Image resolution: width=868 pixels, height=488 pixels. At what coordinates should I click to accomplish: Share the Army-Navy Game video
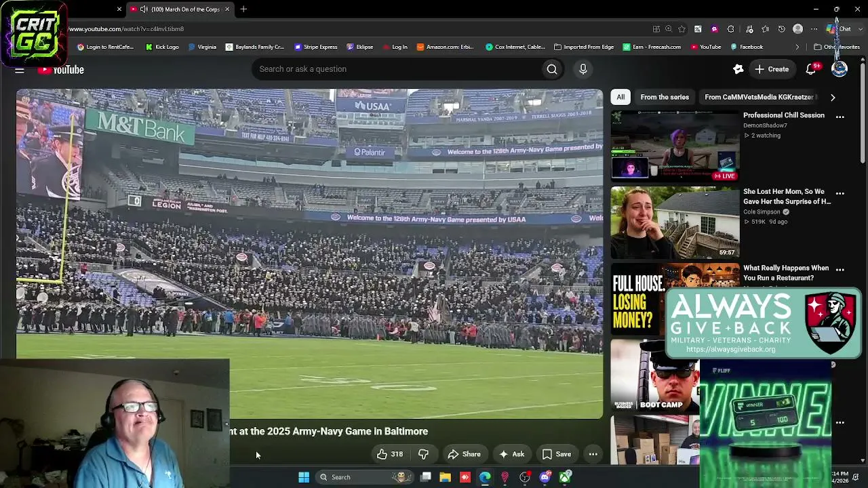pos(464,454)
